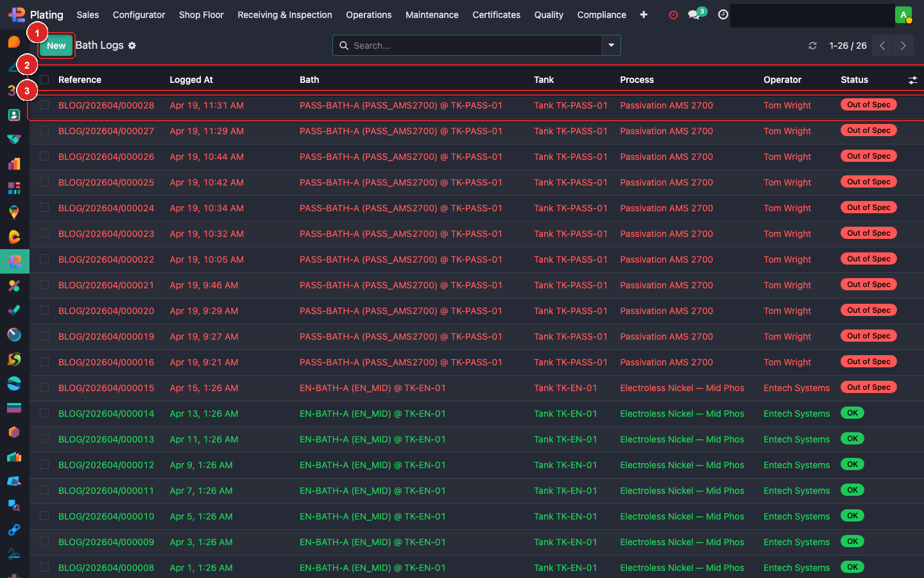Select checkbox for row BLOG/202604/000014
The width and height of the screenshot is (924, 578).
pyautogui.click(x=44, y=413)
